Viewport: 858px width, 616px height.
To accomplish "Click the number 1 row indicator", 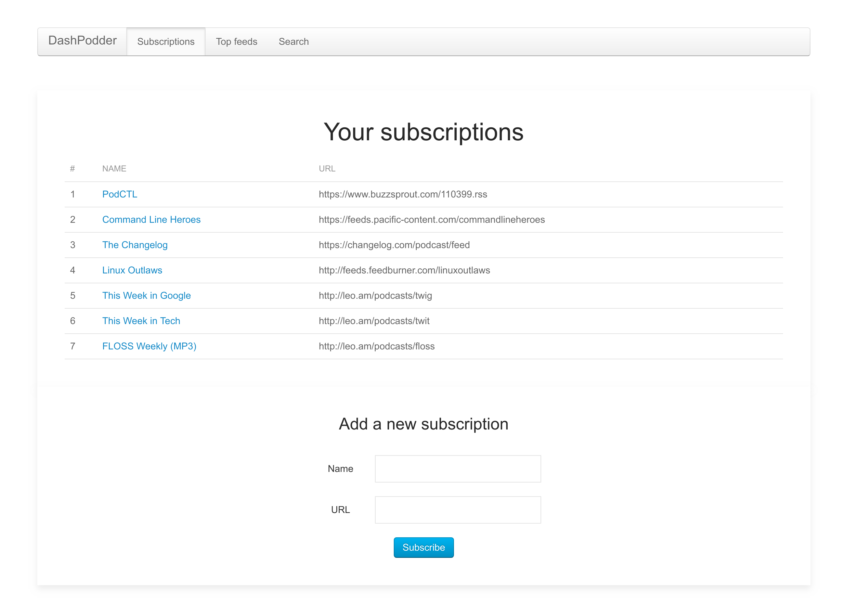I will click(73, 194).
